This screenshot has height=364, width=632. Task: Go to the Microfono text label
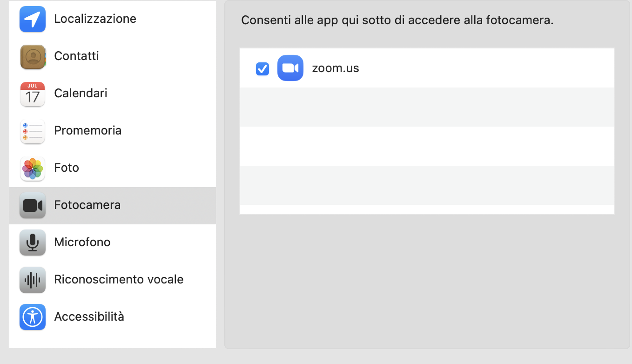tap(82, 243)
